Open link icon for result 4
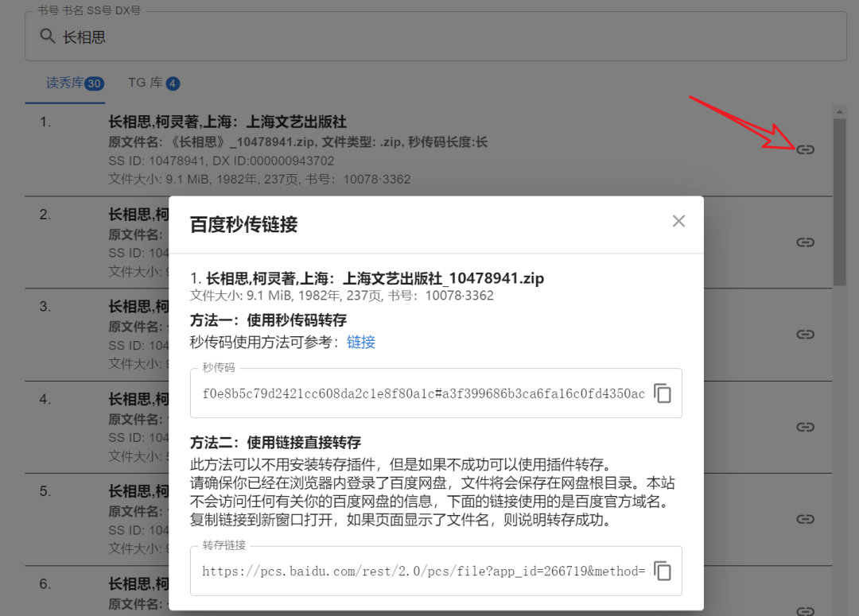Image resolution: width=859 pixels, height=616 pixels. (x=805, y=427)
